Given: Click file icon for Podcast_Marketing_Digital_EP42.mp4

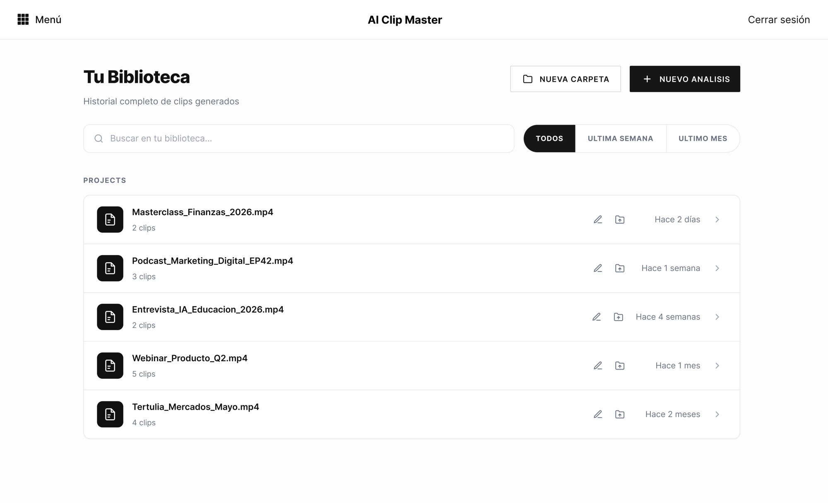Looking at the screenshot, I should (x=110, y=268).
